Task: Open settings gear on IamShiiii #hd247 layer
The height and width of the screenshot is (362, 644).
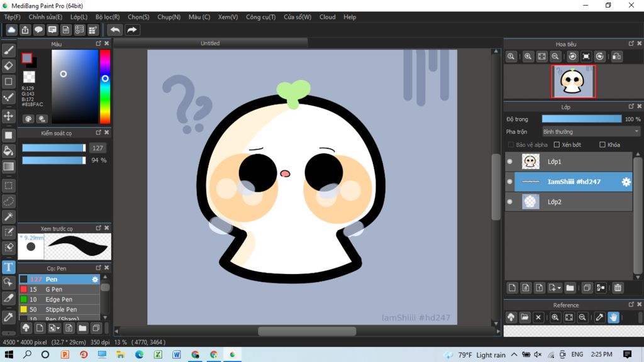Action: (626, 182)
